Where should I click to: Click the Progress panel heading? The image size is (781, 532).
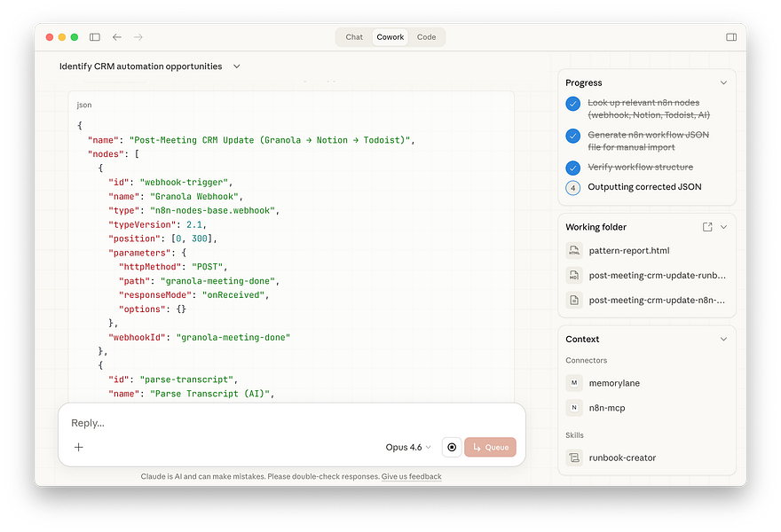pyautogui.click(x=584, y=82)
